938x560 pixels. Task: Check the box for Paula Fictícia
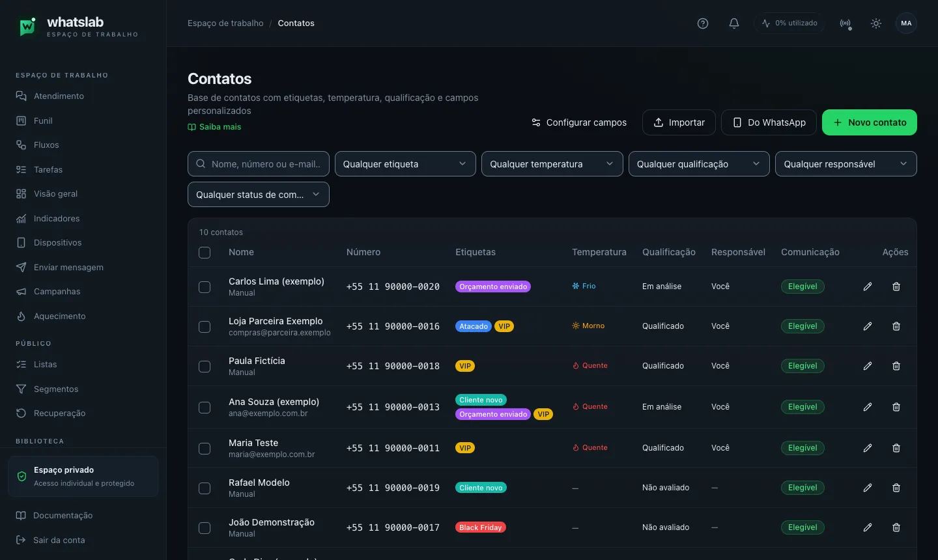205,367
